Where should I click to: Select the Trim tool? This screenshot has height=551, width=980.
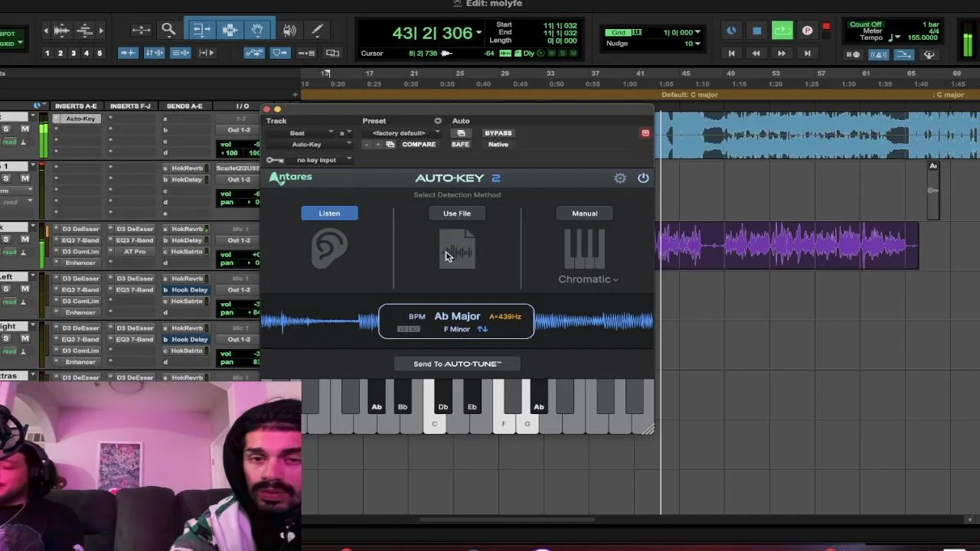201,31
